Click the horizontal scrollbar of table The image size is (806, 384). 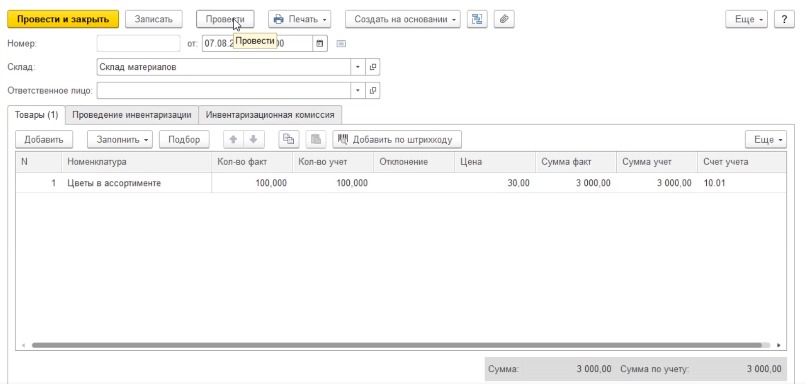[396, 345]
